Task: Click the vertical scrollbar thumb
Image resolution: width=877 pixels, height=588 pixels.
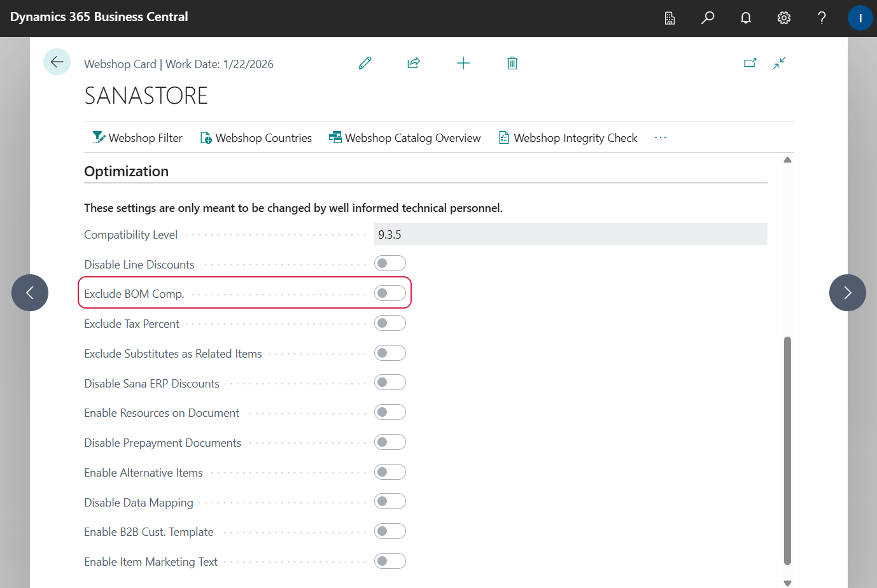Action: (x=787, y=451)
